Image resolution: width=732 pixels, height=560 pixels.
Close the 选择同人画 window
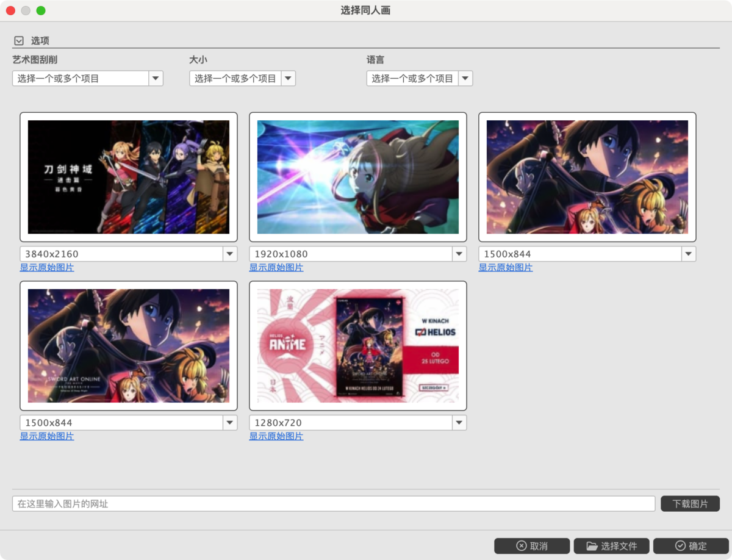click(10, 10)
